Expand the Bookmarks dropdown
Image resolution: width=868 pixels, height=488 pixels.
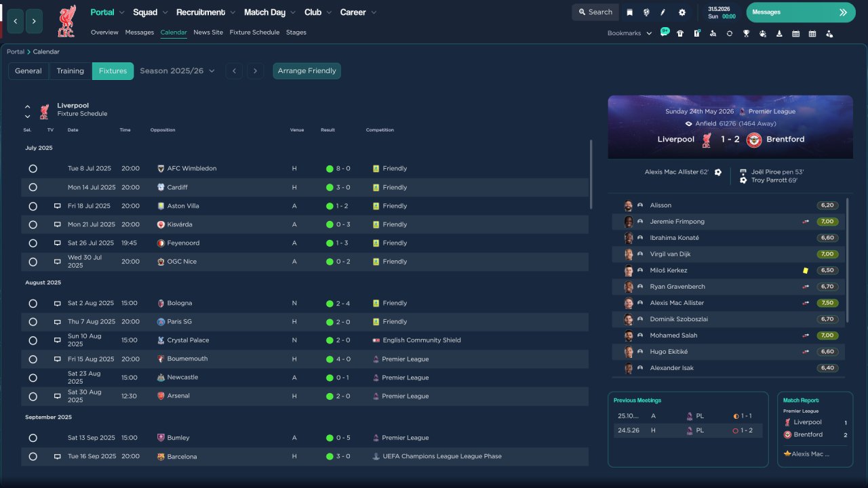pos(629,33)
